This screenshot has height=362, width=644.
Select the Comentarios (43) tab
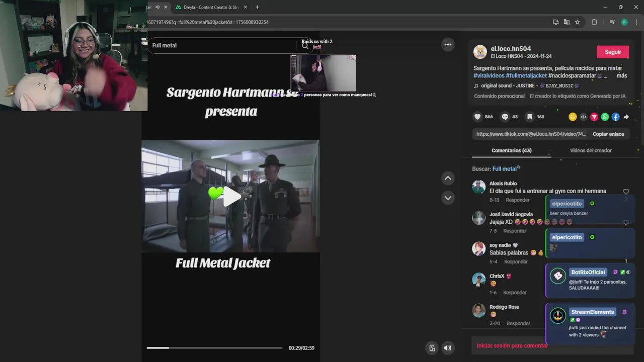512,150
